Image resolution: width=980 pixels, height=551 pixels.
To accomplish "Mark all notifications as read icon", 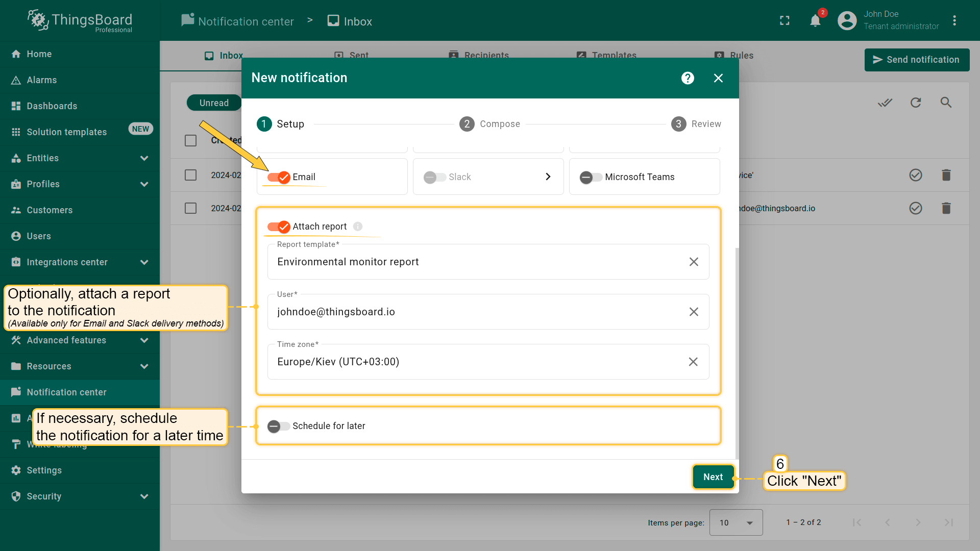I will (885, 103).
